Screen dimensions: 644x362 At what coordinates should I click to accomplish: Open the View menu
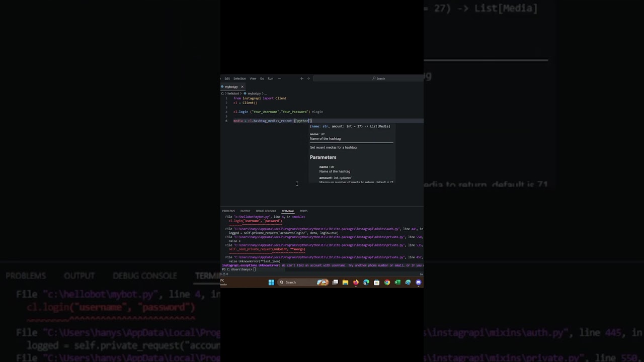(x=253, y=78)
